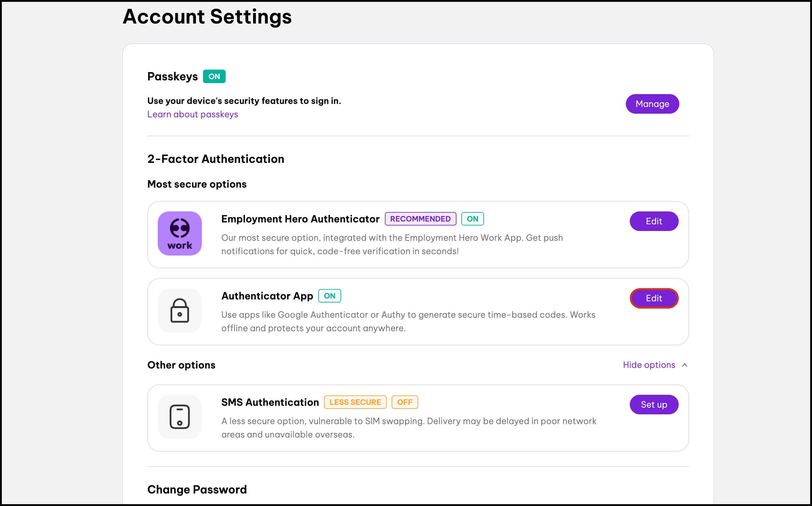The height and width of the screenshot is (506, 812).
Task: Click the ON badge for Authenticator App
Action: [329, 296]
